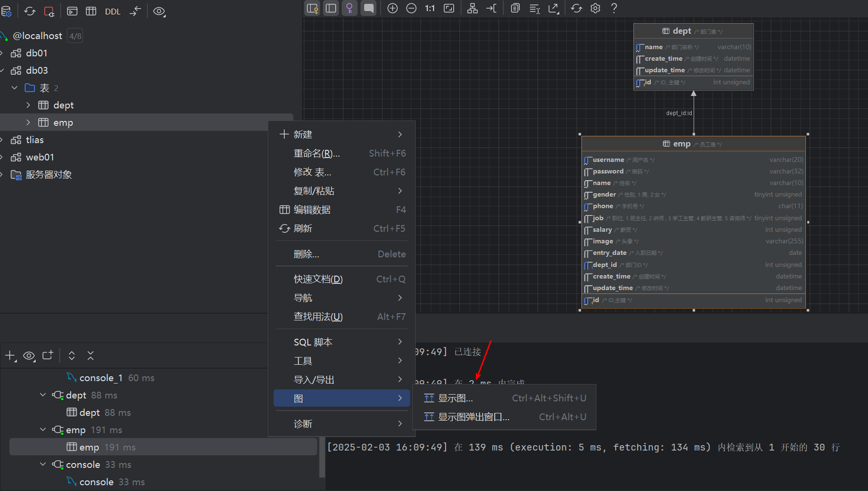Zoom in the diagram with plus icon
868x491 pixels.
[393, 8]
